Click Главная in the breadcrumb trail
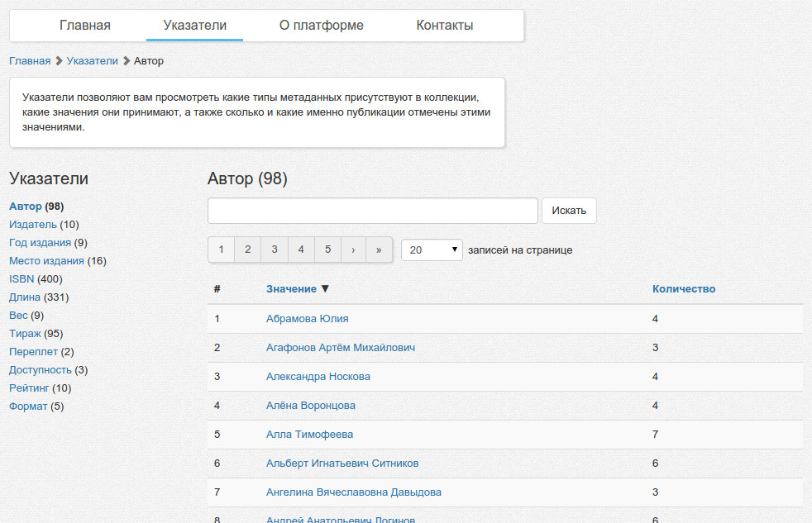The height and width of the screenshot is (523, 812). 30,61
